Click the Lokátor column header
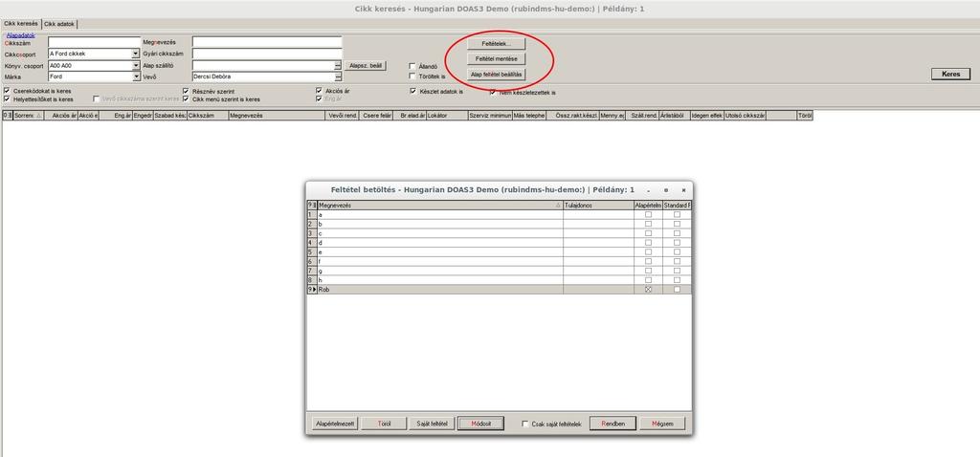The image size is (980, 457). [447, 116]
